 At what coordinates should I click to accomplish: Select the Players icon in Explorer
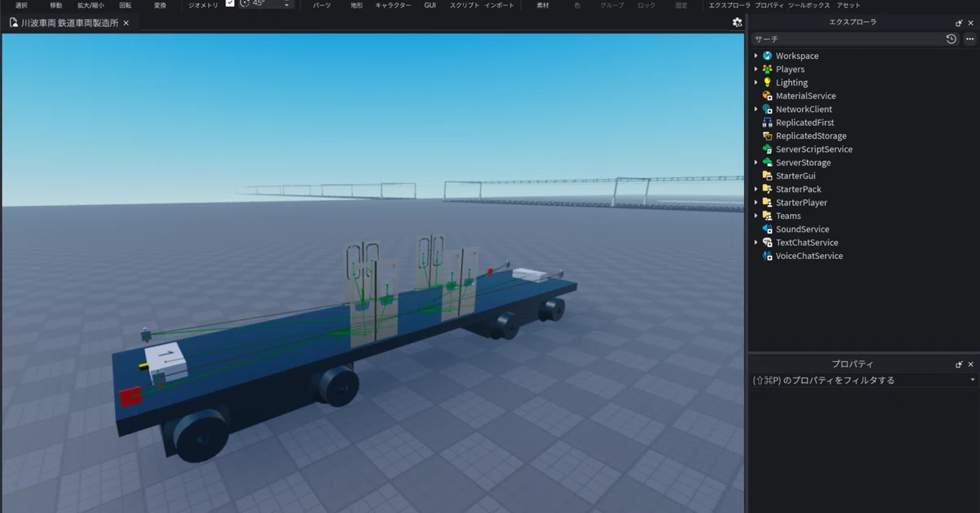767,69
